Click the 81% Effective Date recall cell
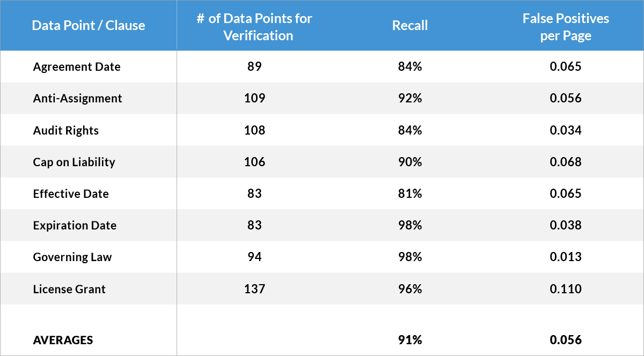Screen dimensions: 644x356 click(x=410, y=194)
